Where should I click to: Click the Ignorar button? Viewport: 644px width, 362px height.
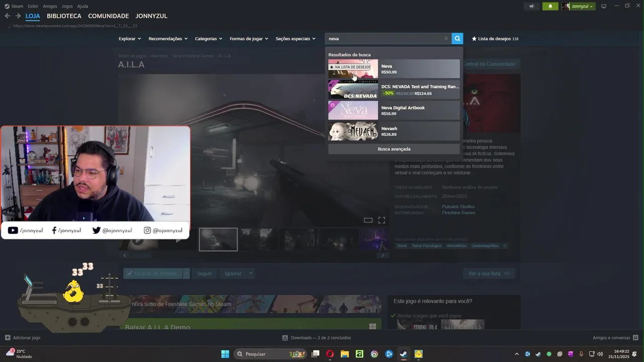click(x=233, y=274)
